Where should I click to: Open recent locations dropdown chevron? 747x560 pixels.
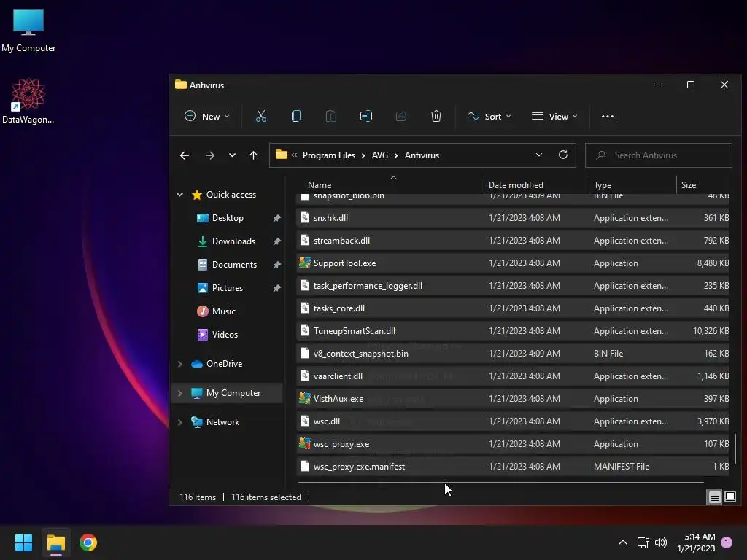click(x=232, y=155)
